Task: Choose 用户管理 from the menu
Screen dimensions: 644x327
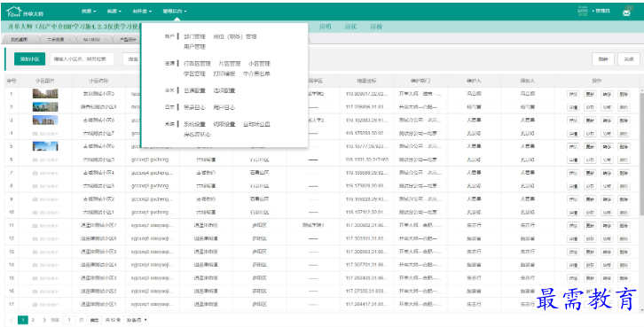Action: tap(194, 47)
